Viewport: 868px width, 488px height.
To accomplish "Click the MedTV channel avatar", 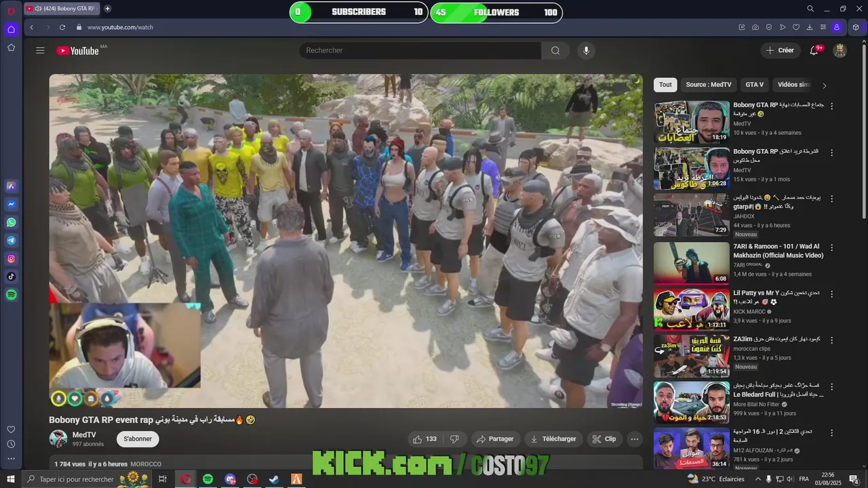I will (x=58, y=439).
